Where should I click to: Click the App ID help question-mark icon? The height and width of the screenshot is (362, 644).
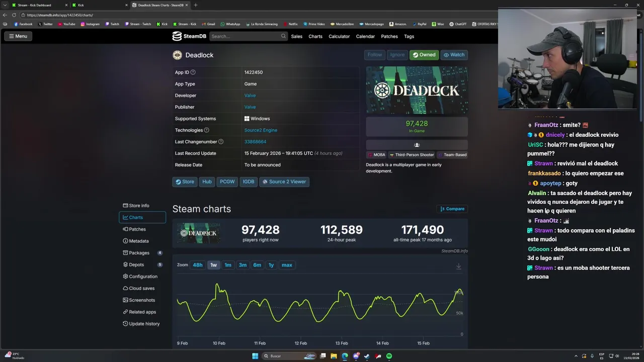(193, 72)
